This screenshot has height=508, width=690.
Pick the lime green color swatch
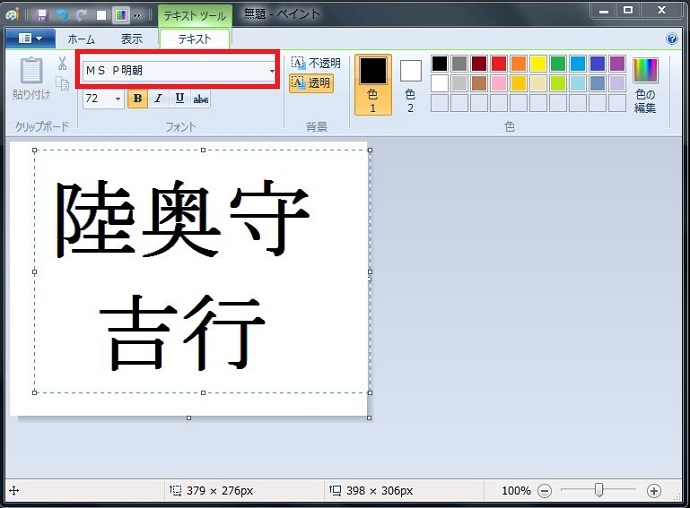pos(558,83)
